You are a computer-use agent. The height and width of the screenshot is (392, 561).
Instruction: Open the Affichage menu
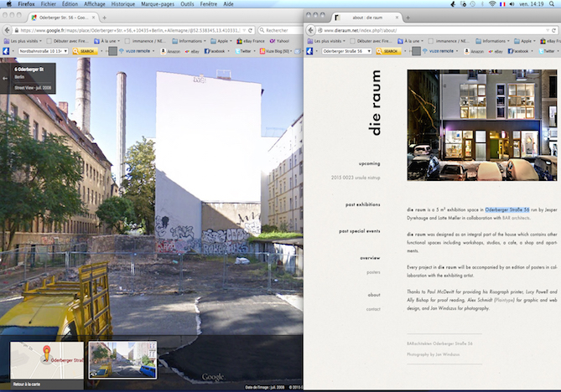[x=95, y=4]
